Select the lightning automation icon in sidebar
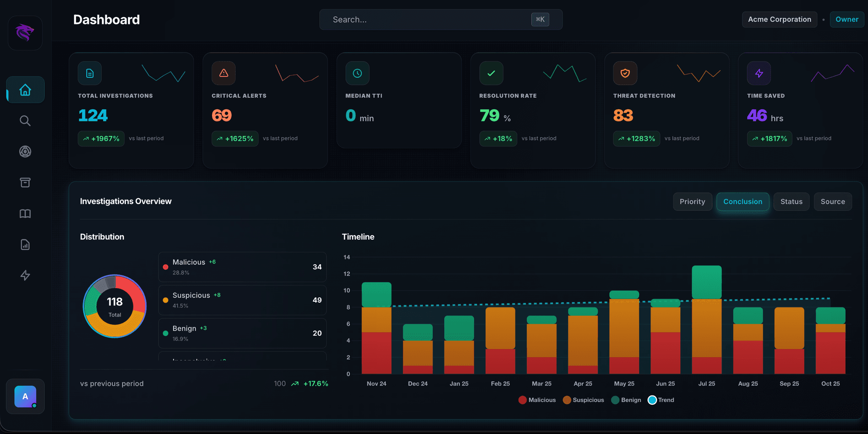 click(25, 275)
